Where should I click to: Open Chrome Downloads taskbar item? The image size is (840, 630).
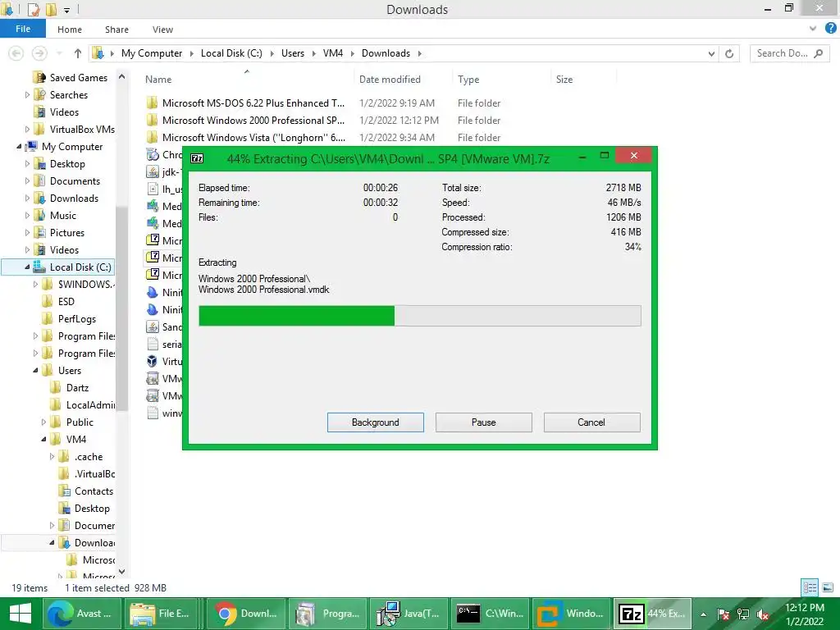click(246, 614)
